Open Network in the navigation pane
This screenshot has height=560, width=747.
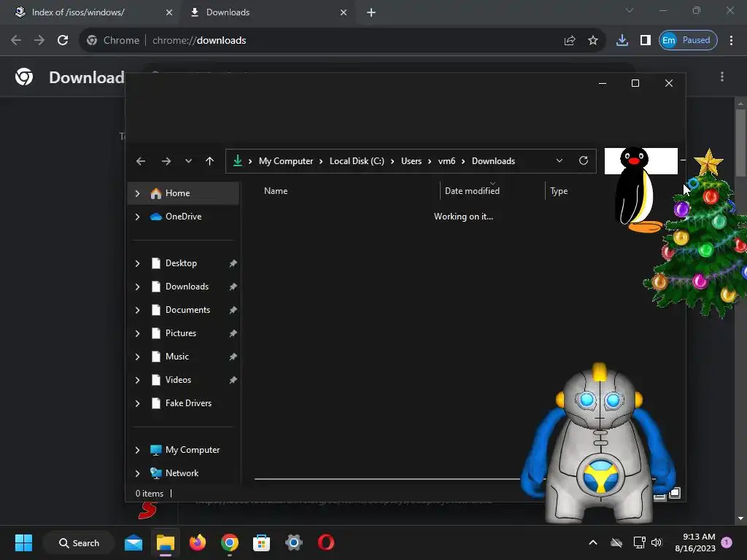click(x=182, y=472)
